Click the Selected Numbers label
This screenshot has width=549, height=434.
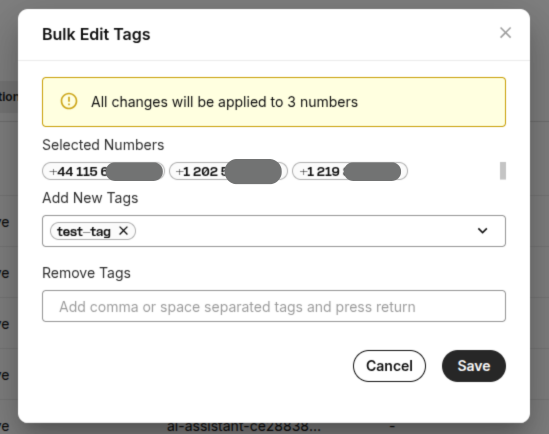[103, 145]
